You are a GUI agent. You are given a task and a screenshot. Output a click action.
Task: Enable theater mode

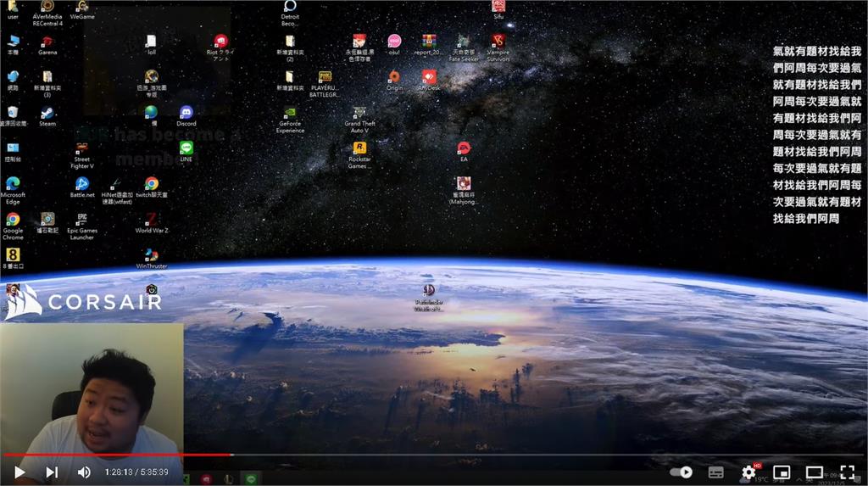tap(815, 472)
